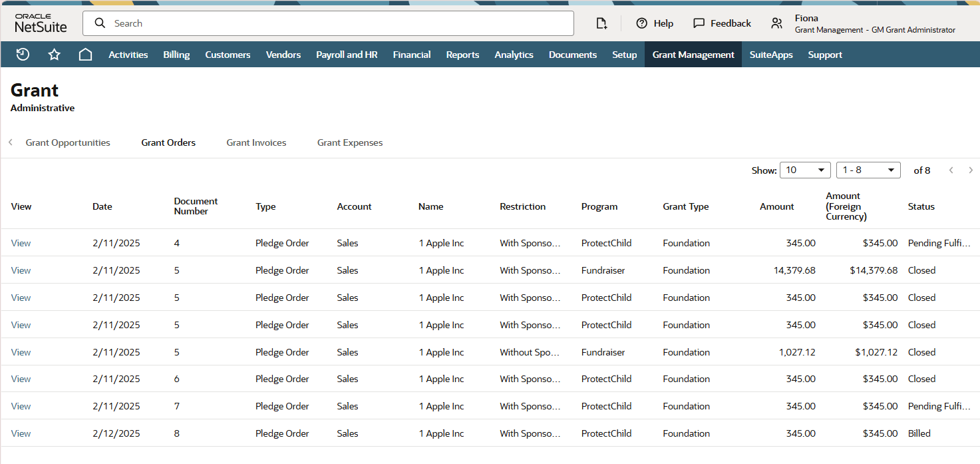Switch to the Grant Expenses tab
Screen dimensions: 980x464
350,142
